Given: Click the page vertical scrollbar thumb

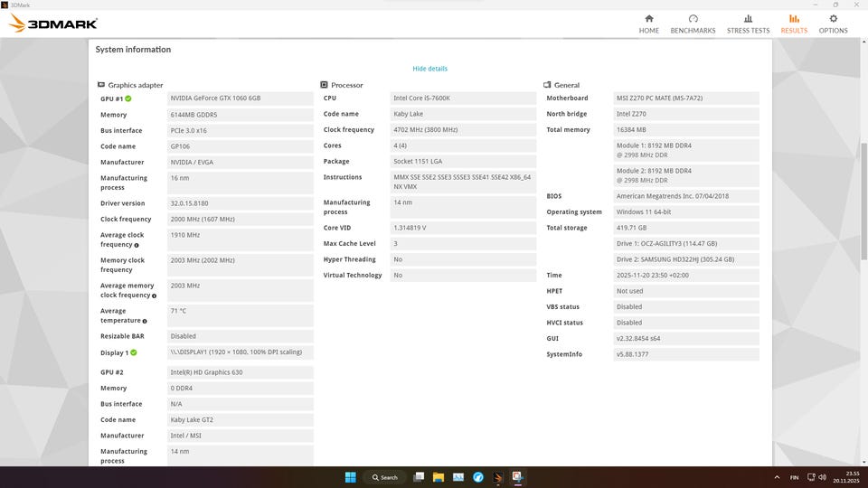Looking at the screenshot, I should coord(863,201).
